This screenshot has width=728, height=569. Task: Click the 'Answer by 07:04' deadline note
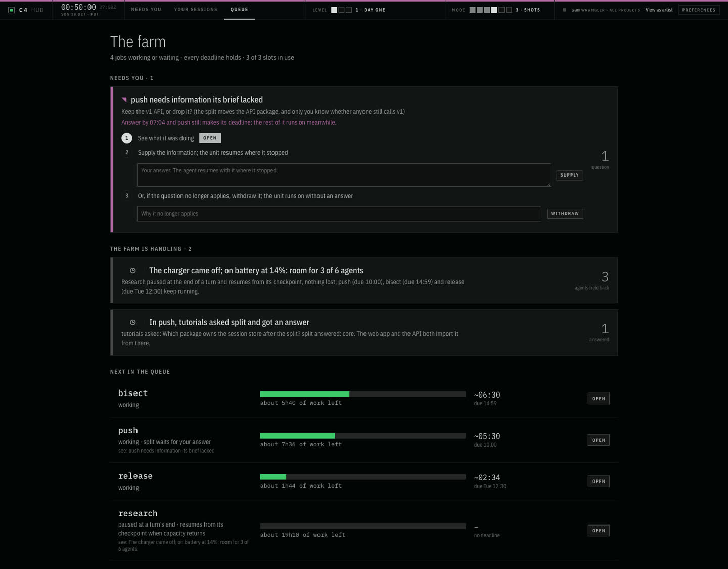pos(229,122)
